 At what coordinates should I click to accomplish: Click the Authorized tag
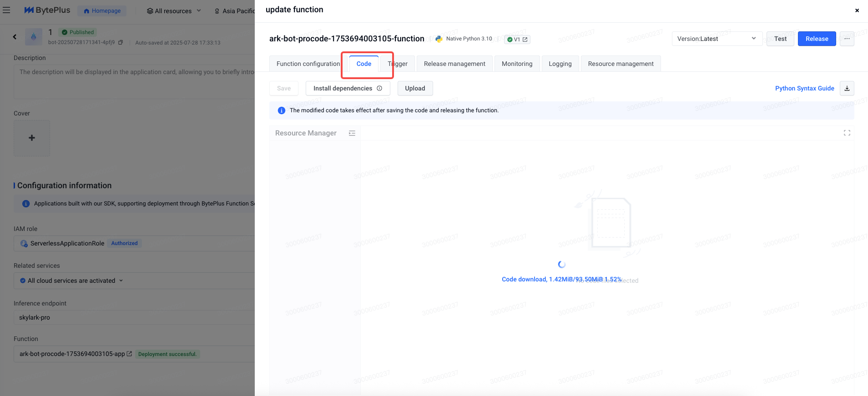point(124,243)
